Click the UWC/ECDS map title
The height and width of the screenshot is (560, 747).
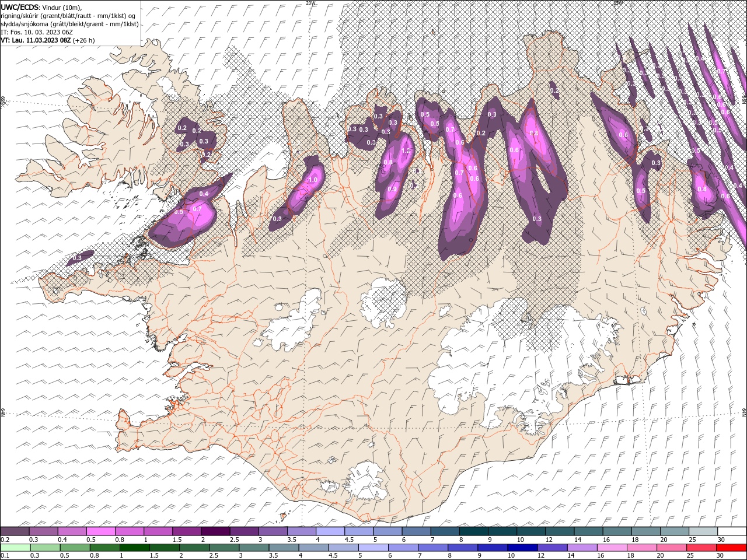[20, 7]
